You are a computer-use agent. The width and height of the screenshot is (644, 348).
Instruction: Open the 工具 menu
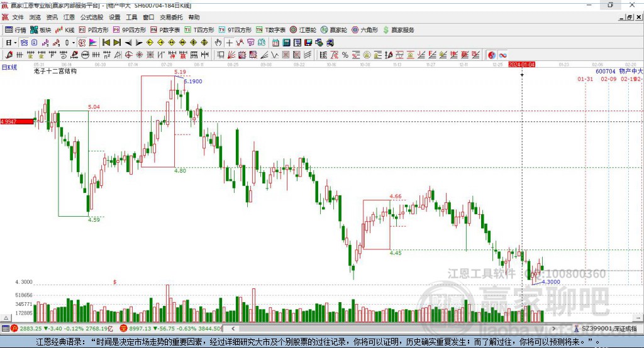tap(131, 17)
